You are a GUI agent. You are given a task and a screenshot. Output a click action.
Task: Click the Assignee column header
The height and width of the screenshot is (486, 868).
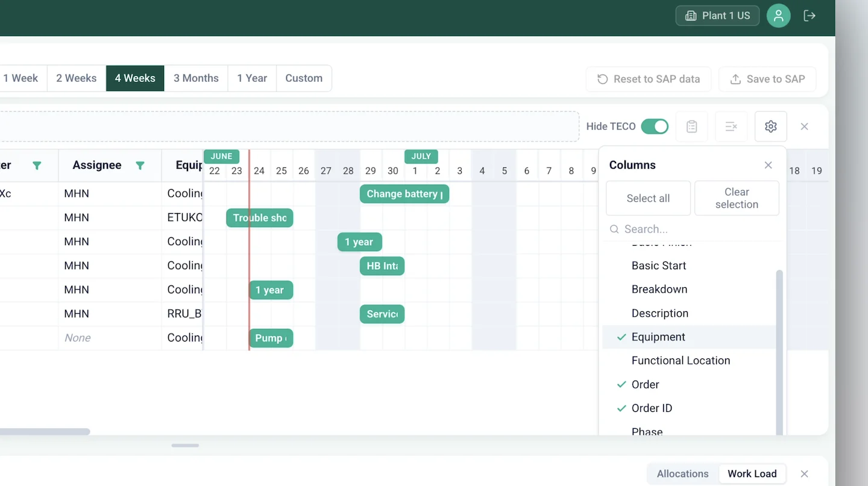point(97,165)
